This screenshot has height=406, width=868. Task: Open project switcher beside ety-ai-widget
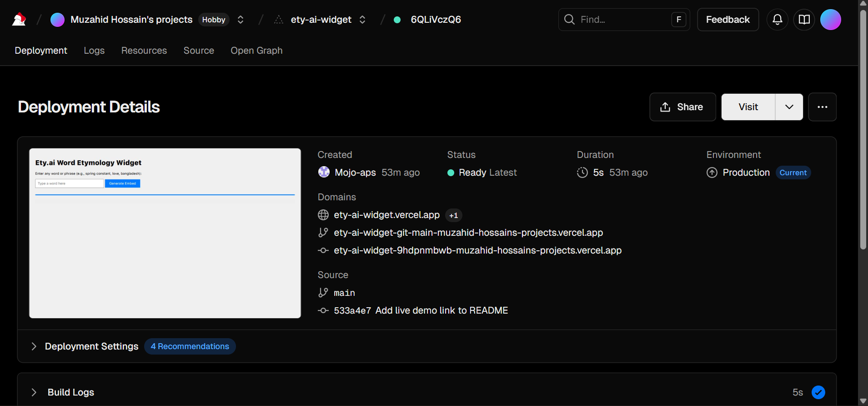pos(362,20)
